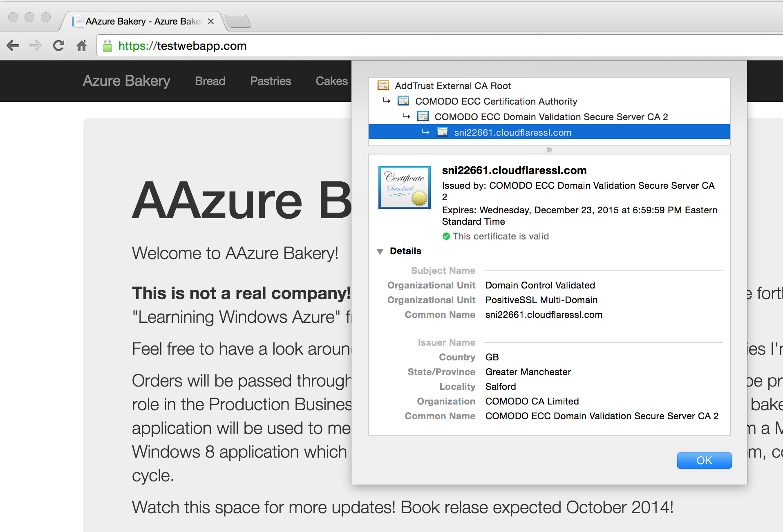Click the browser forward arrow button
The width and height of the screenshot is (783, 532).
point(36,46)
